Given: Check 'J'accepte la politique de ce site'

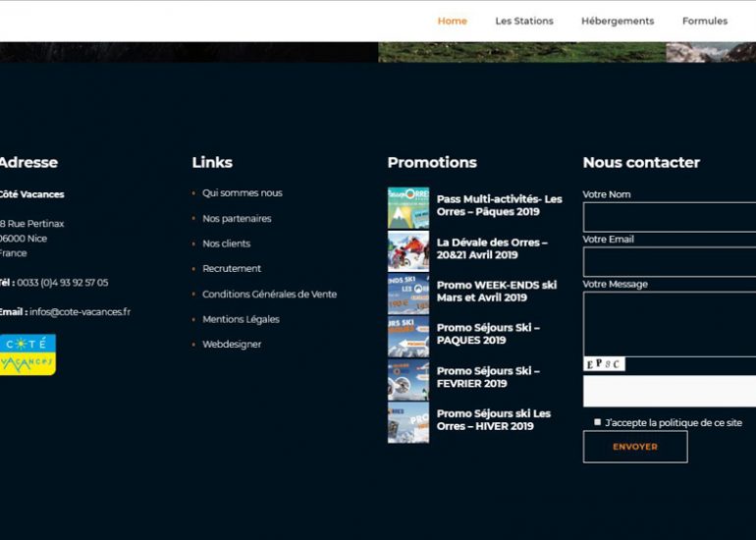Looking at the screenshot, I should [x=597, y=422].
